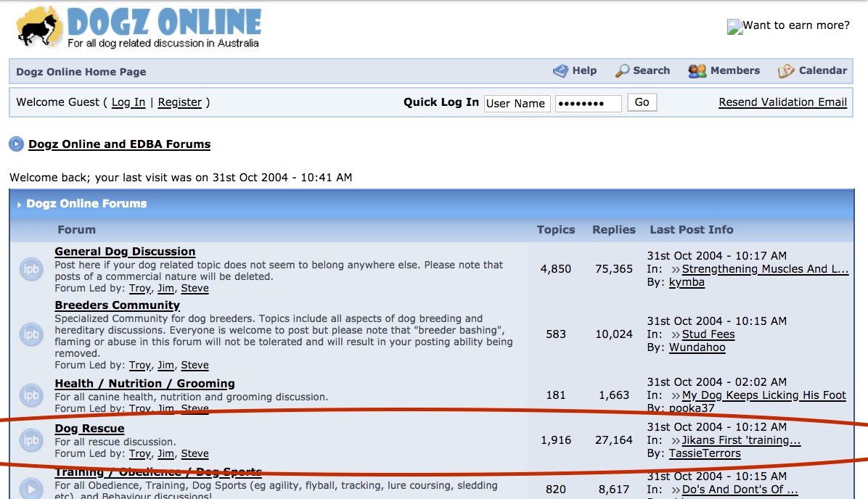Viewport: 868px width, 499px height.
Task: Open Steve's profile under Breeders Community
Action: click(x=195, y=365)
